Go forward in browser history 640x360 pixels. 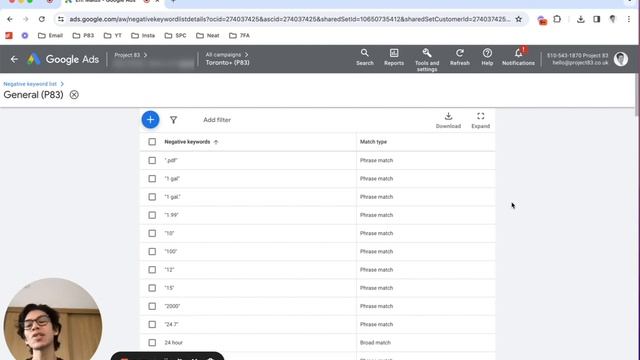coord(26,19)
